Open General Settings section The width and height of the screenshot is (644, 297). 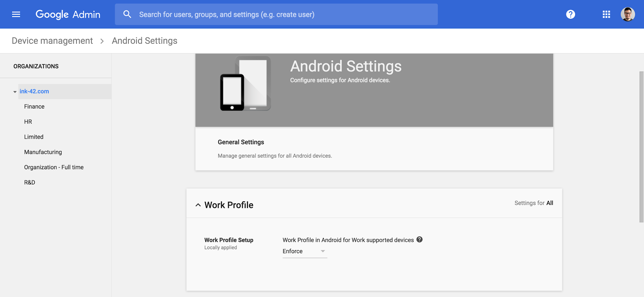pos(241,142)
